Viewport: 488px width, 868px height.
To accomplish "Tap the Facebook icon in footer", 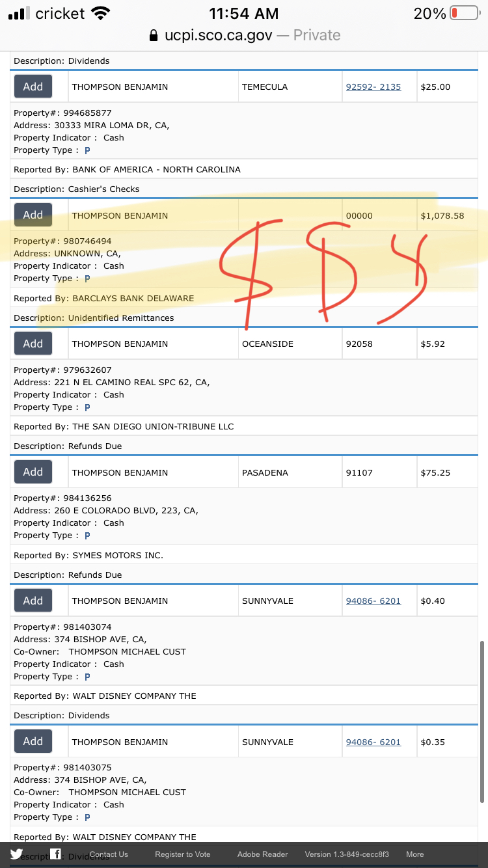I will tap(56, 854).
